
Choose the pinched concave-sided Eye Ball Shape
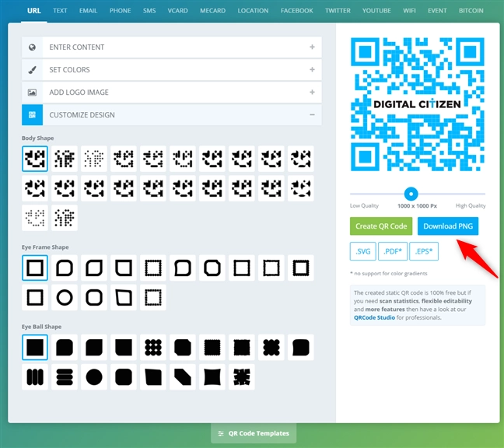pyautogui.click(x=212, y=376)
